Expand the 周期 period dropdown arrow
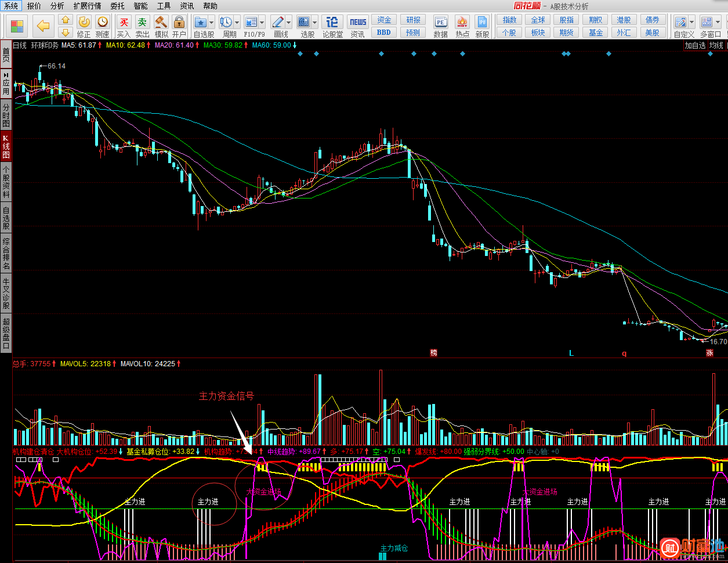This screenshot has width=728, height=563. 237,23
